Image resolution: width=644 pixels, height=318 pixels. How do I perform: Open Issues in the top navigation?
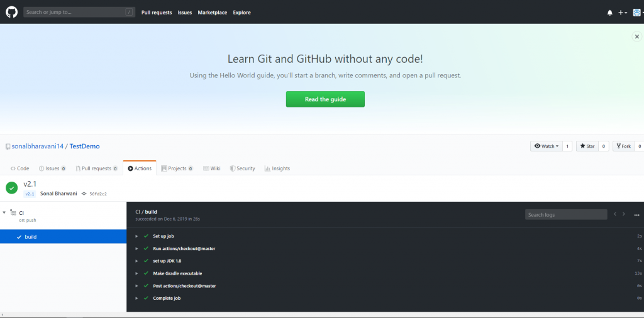(185, 13)
